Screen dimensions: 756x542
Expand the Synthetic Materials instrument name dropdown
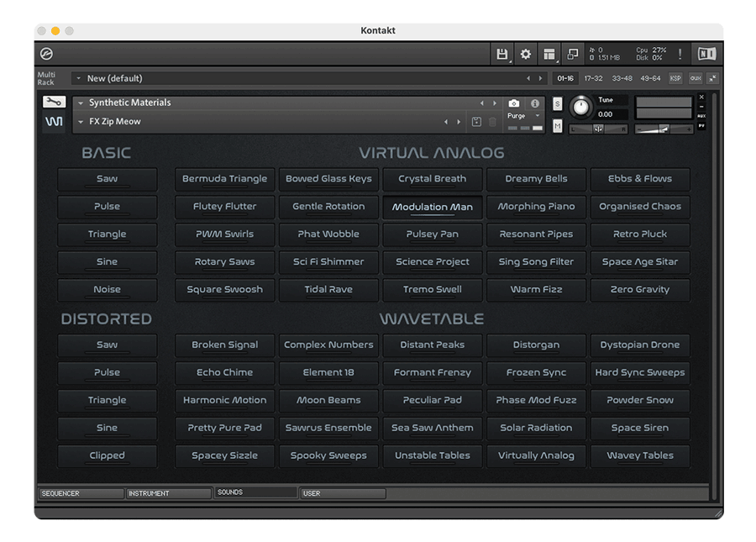click(81, 103)
